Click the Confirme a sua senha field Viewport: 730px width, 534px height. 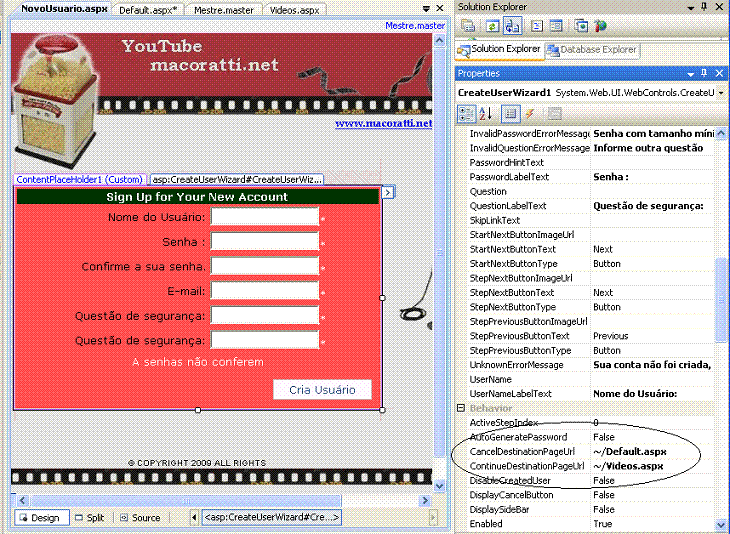pyautogui.click(x=264, y=266)
